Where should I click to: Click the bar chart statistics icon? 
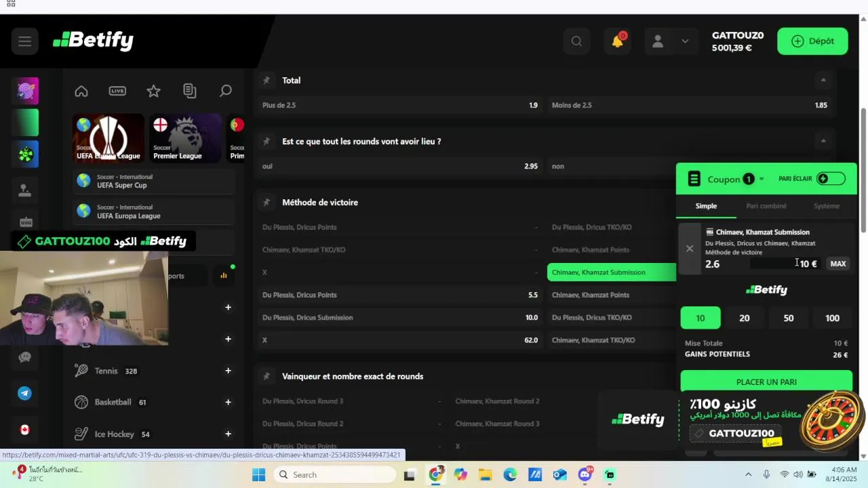click(223, 275)
